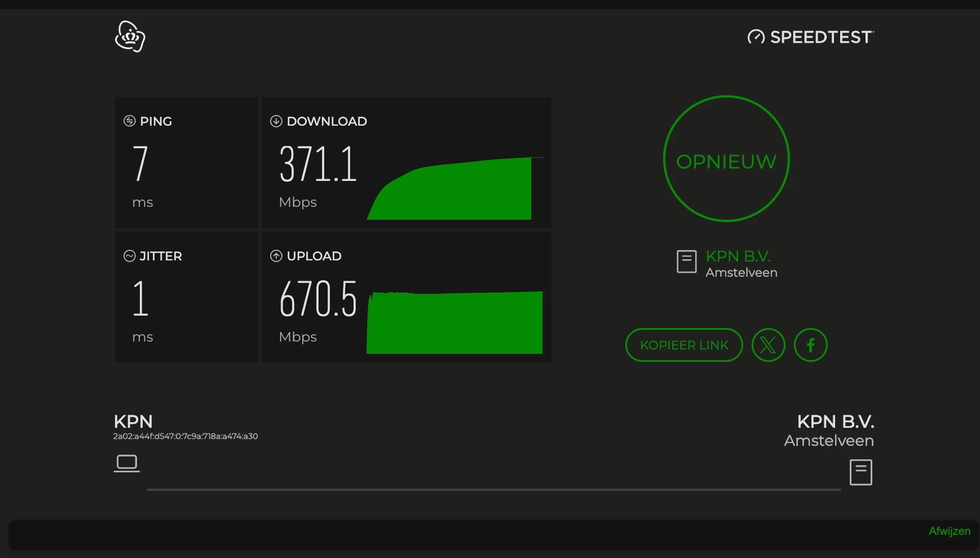Click the UPLOAD label
Viewport: 980px width, 558px height.
pyautogui.click(x=314, y=256)
